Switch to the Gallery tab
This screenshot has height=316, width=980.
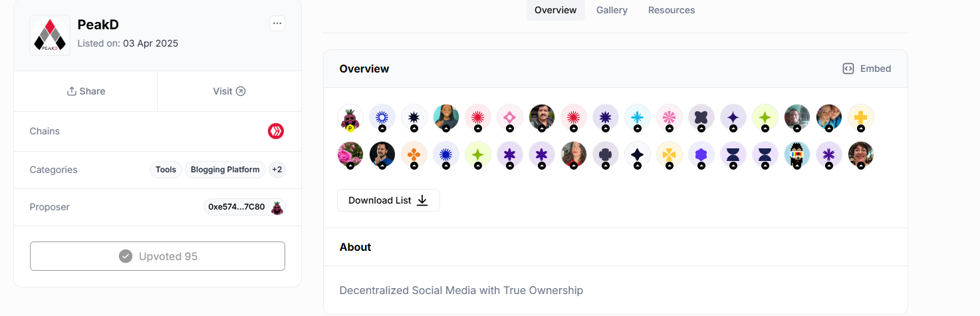pyautogui.click(x=612, y=10)
